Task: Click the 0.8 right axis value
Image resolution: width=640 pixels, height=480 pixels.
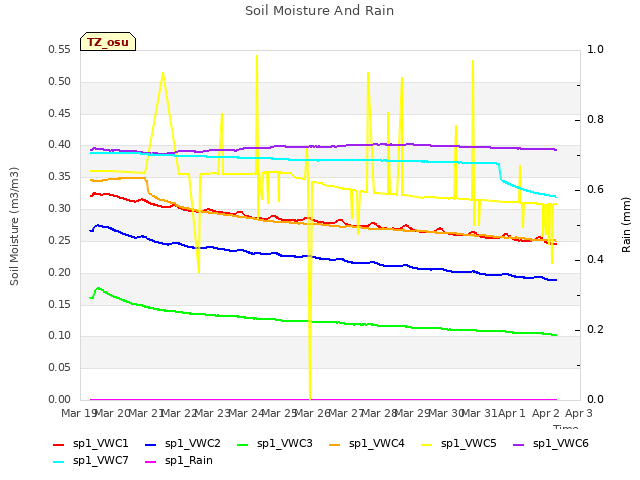Action: [595, 120]
